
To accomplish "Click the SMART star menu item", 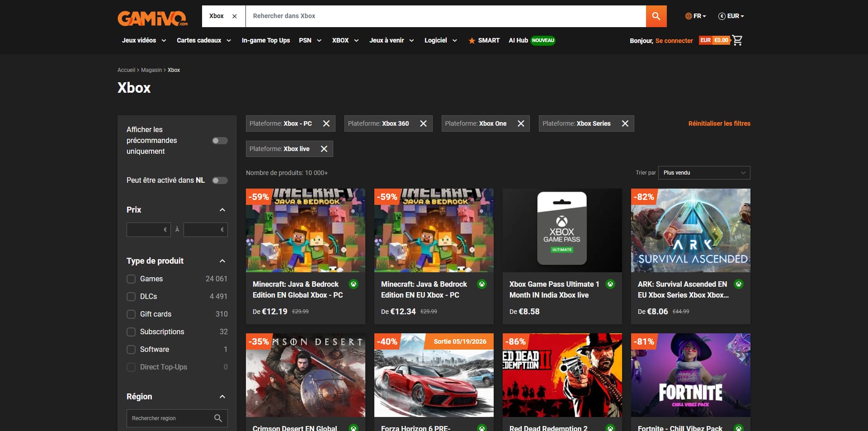I will coord(484,40).
